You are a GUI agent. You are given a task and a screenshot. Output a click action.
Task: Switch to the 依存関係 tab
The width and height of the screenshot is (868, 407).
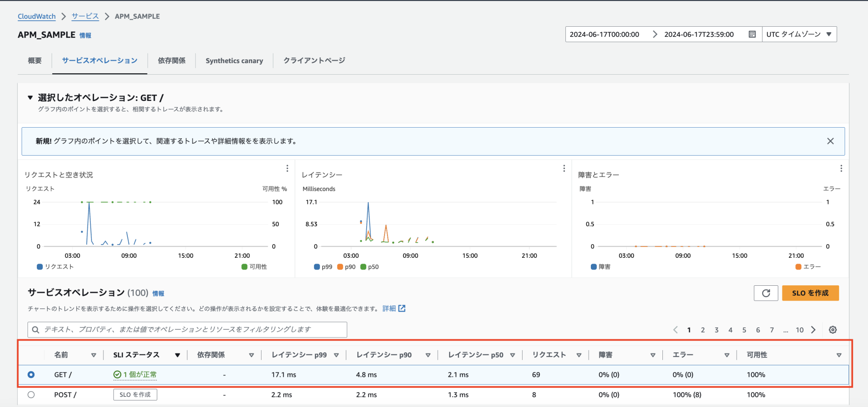(x=171, y=61)
